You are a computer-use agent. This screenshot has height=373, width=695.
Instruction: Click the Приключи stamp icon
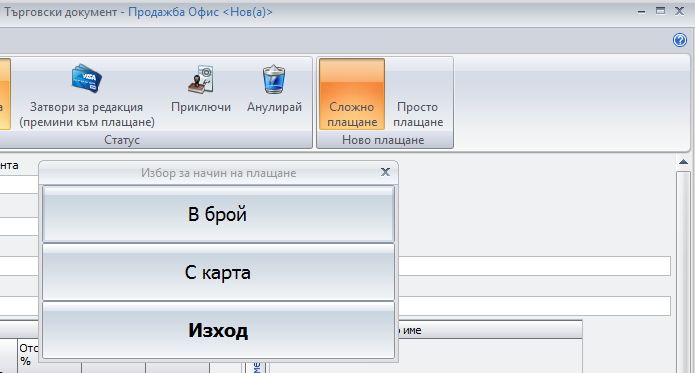(201, 79)
